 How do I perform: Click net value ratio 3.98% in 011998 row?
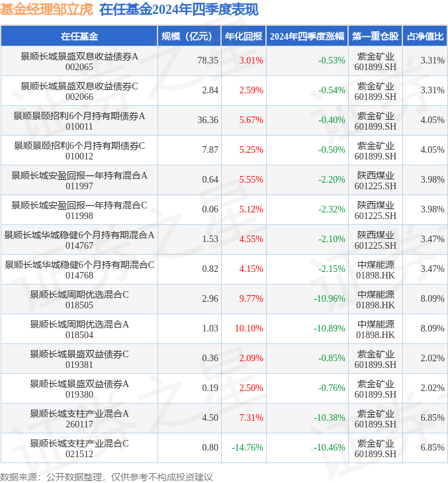[432, 209]
